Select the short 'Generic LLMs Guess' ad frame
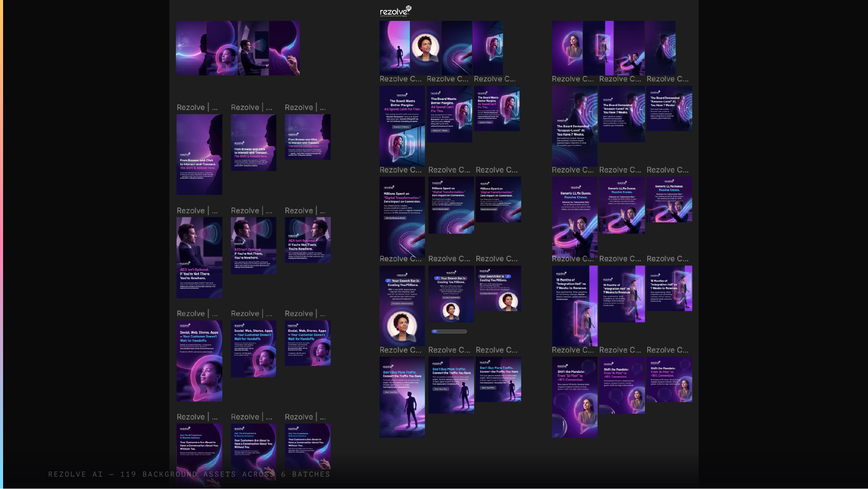The height and width of the screenshot is (489, 868). [669, 199]
